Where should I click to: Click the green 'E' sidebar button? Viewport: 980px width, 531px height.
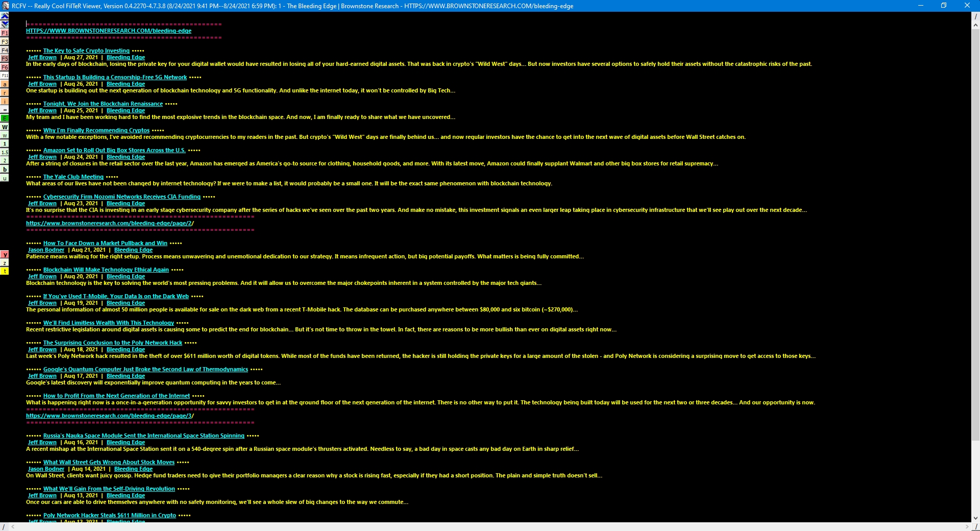(x=5, y=118)
